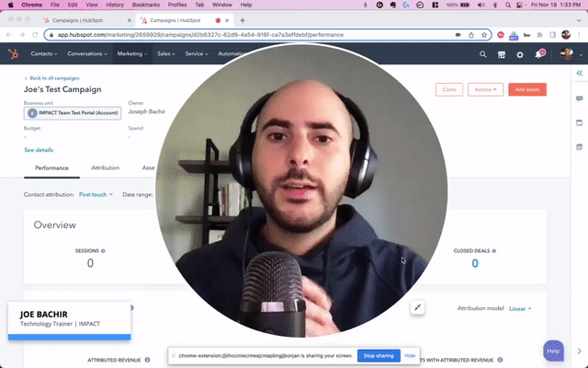Show info tooltip for Attributed Revenue
This screenshot has height=368, width=588.
pyautogui.click(x=147, y=360)
